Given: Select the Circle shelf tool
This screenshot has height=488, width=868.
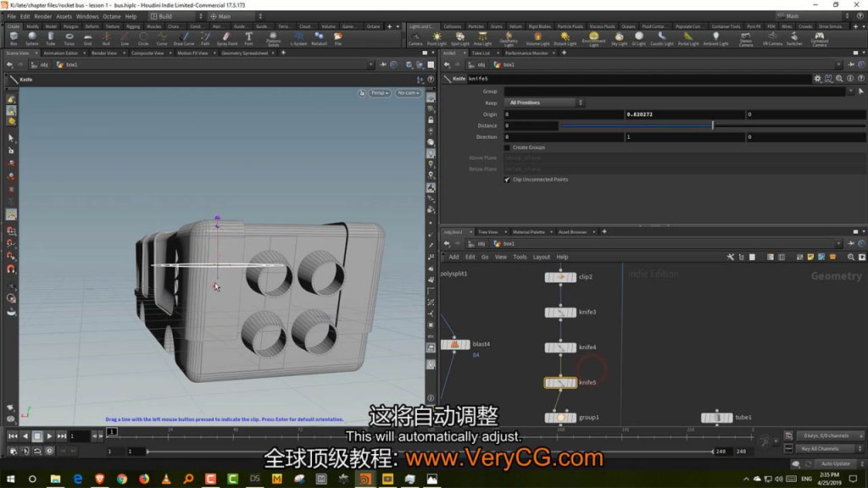Looking at the screenshot, I should coord(143,38).
